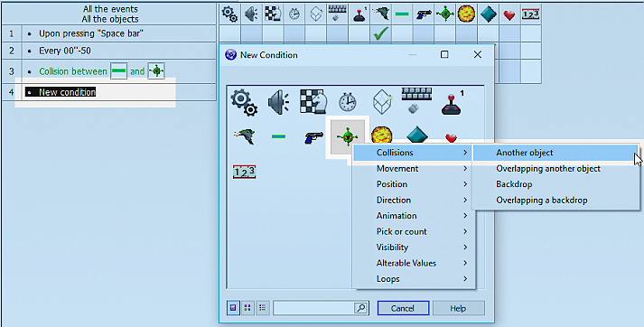Screen dimensions: 644x327
Task: Switch to small icons view mode button
Action: coord(247,308)
